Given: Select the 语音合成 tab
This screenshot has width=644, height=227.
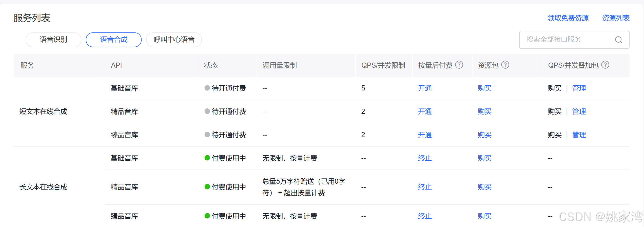Looking at the screenshot, I should point(114,40).
